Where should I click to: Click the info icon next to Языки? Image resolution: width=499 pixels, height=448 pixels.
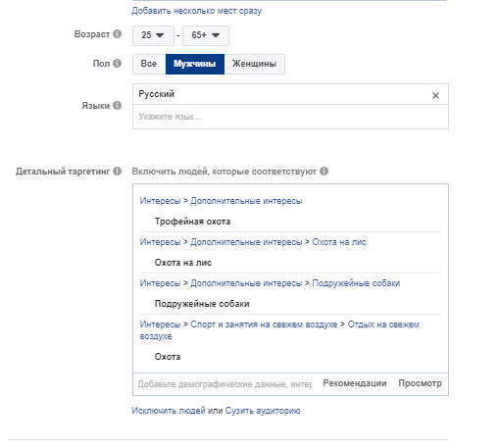point(117,106)
